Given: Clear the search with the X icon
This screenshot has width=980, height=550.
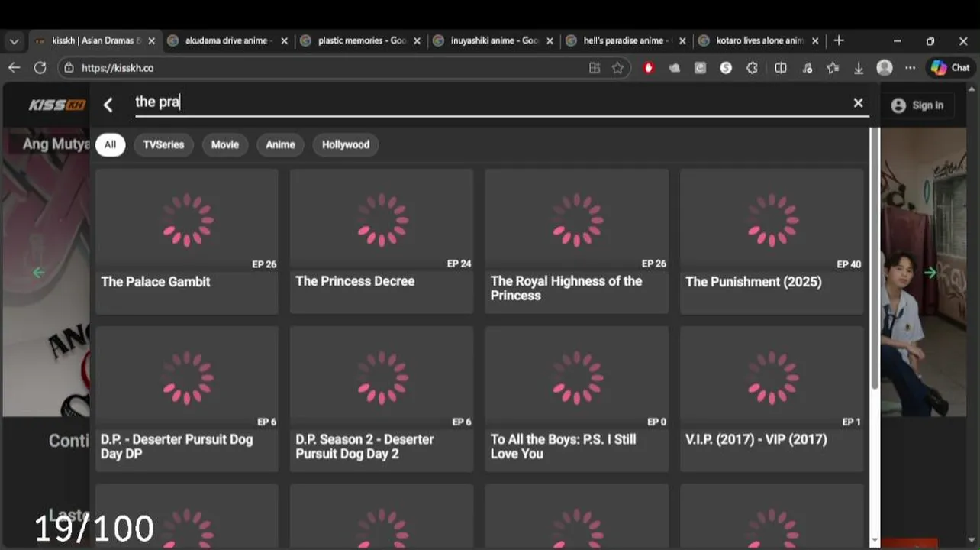Looking at the screenshot, I should (x=858, y=102).
